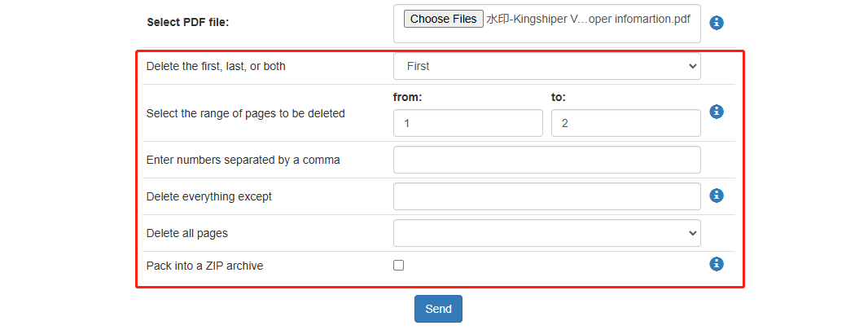Open the Delete first, last, or both dropdown

547,67
